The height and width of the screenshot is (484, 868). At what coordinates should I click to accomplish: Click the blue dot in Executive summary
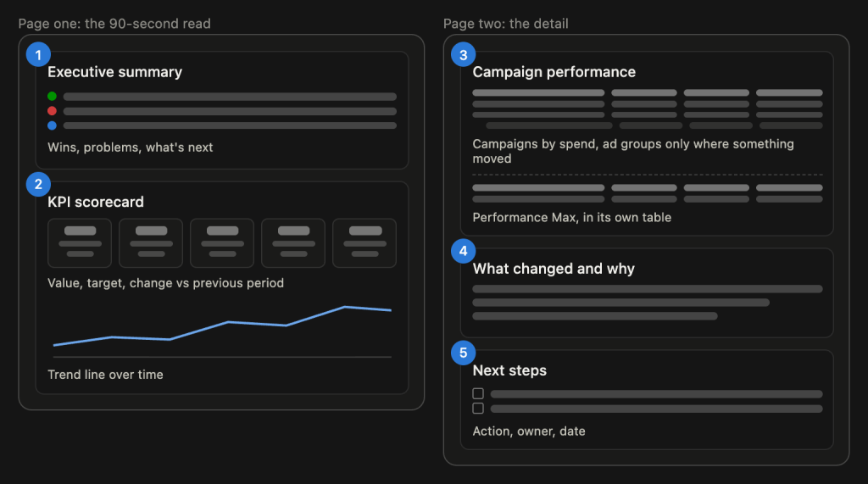pyautogui.click(x=52, y=125)
